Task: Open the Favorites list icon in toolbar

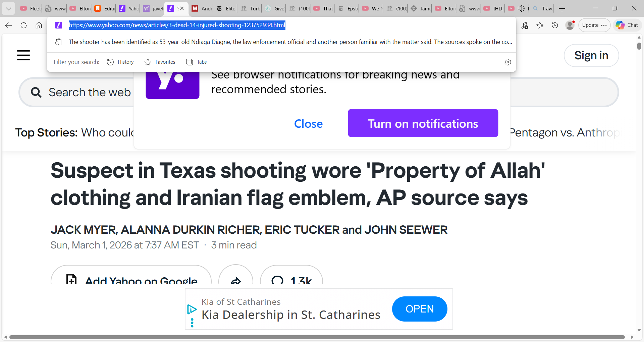Action: 540,25
